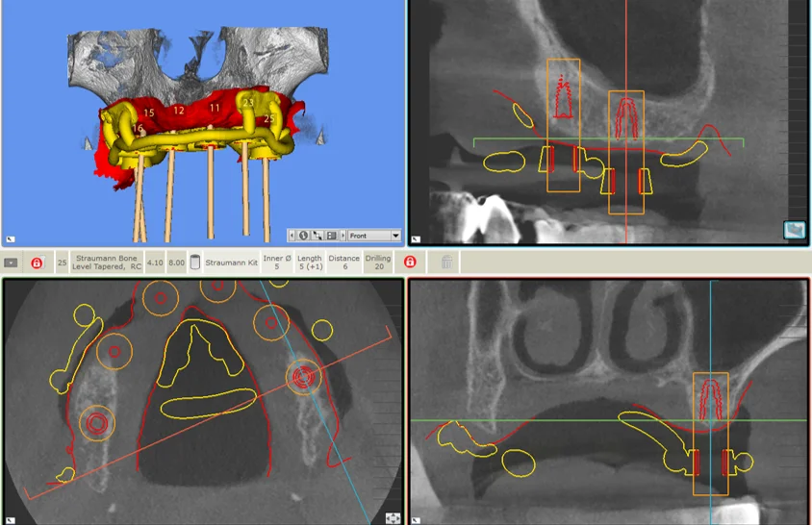812x525 pixels.
Task: Select implant position number 25 field
Action: 63,262
